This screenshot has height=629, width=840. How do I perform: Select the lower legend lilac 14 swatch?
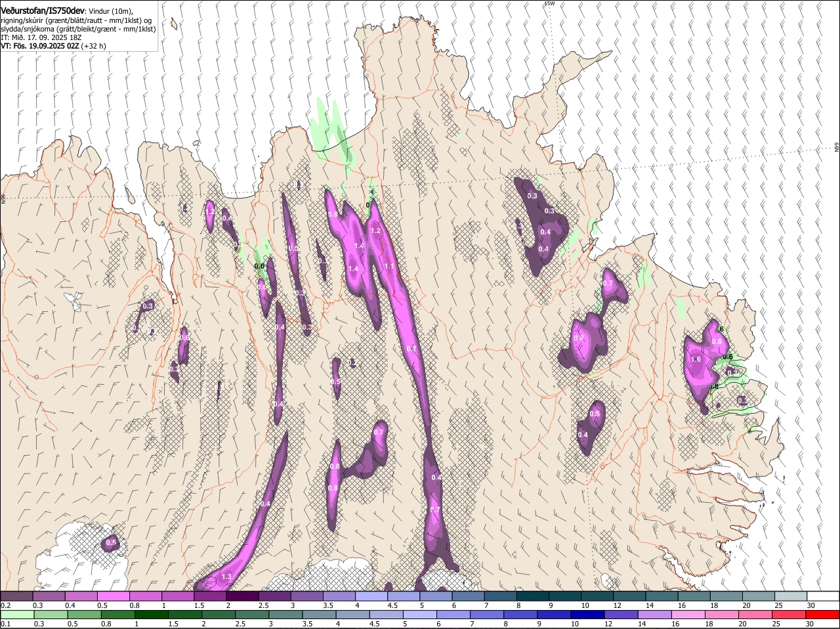pyautogui.click(x=655, y=615)
